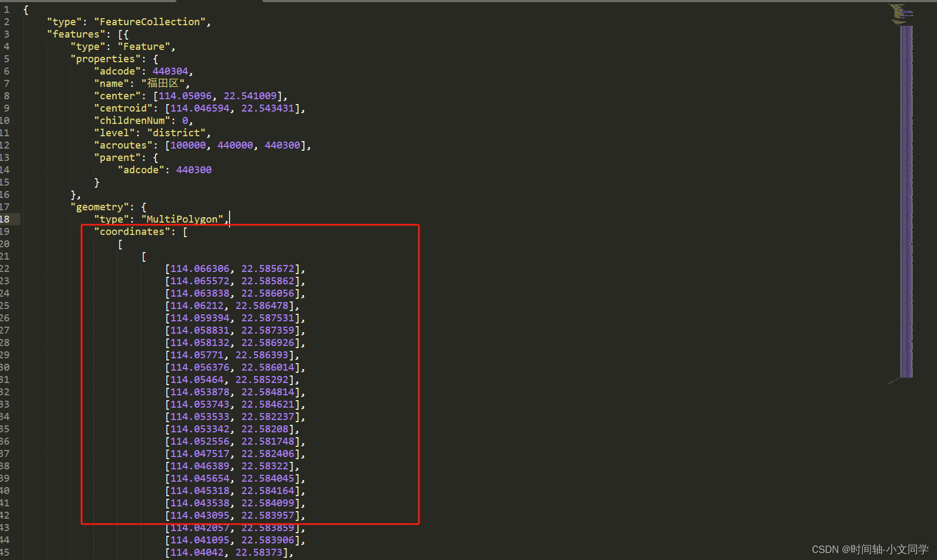937x560 pixels.
Task: Click centroid longitude 114.046594
Action: (200, 108)
